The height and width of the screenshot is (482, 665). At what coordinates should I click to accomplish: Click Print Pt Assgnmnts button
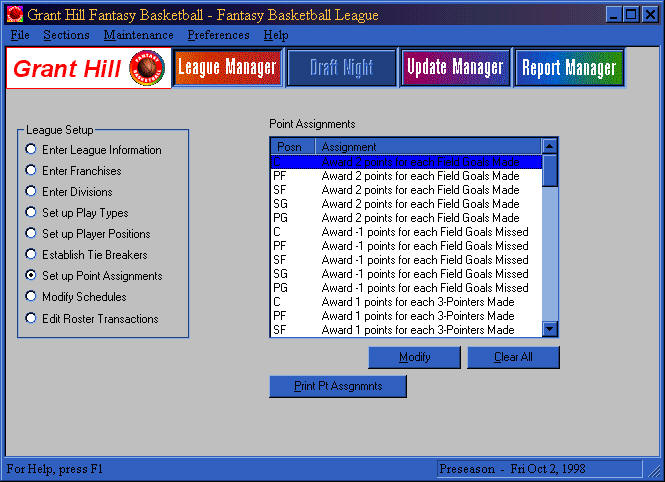click(x=338, y=386)
